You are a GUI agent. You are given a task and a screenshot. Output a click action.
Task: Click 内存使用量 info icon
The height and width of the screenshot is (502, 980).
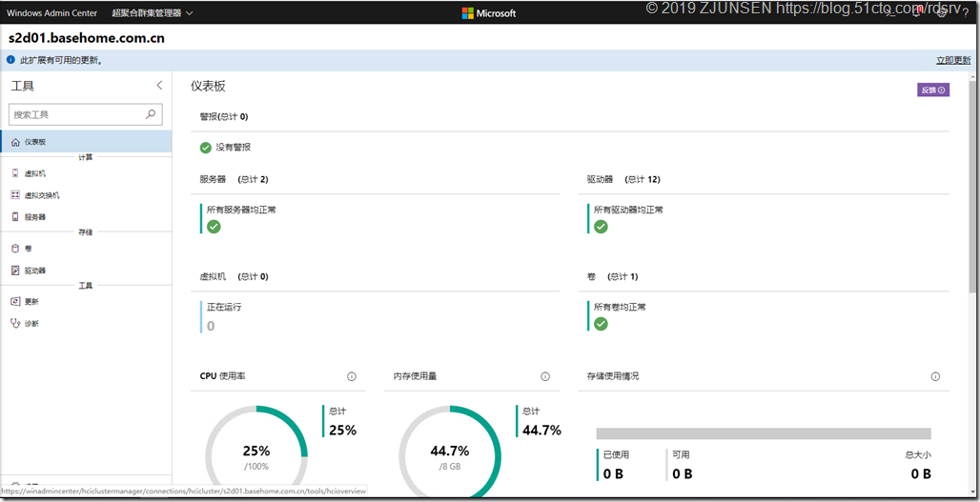click(x=545, y=376)
